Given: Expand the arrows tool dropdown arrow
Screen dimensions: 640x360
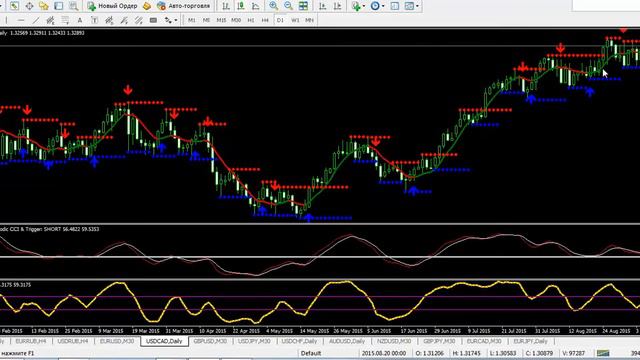Looking at the screenshot, I should pyautogui.click(x=176, y=20).
